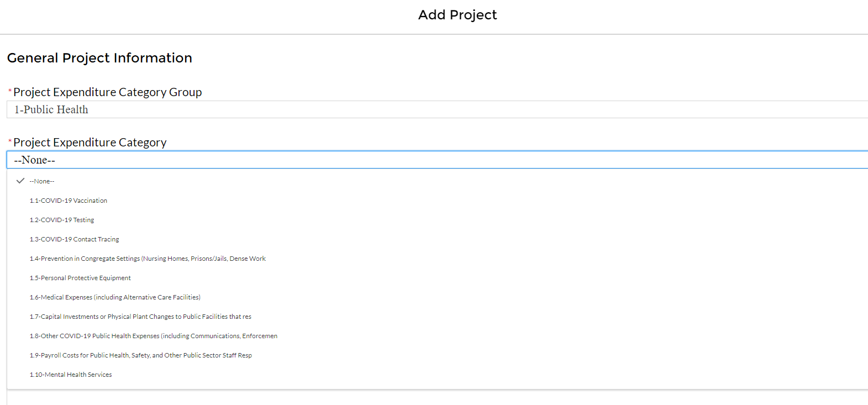Select 1.6-Medical Expenses option
Image resolution: width=868 pixels, height=405 pixels.
pyautogui.click(x=115, y=297)
